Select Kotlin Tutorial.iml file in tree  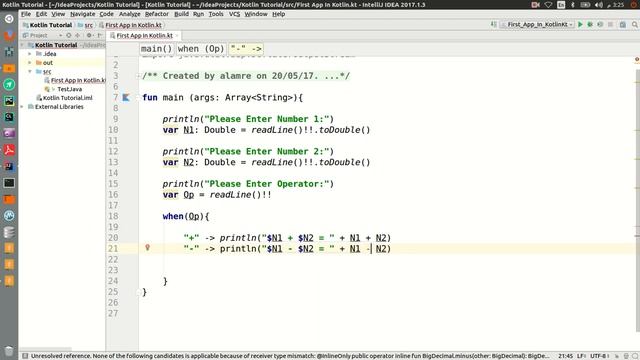[64, 98]
